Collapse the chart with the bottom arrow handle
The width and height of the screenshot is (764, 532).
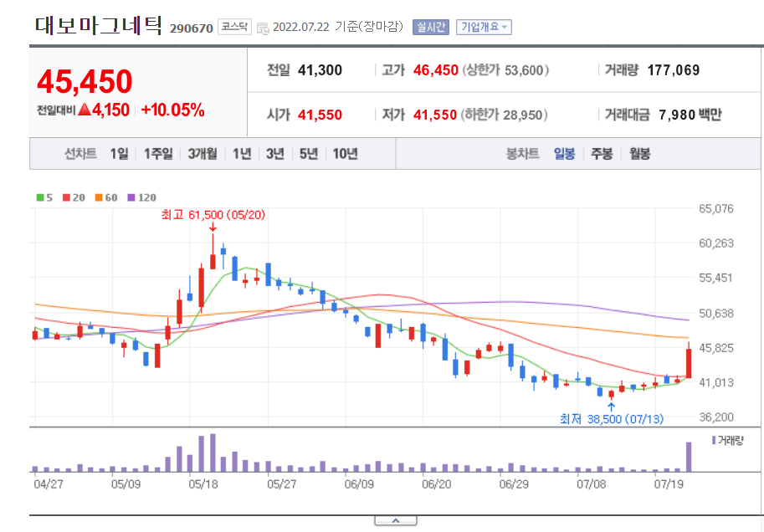[x=396, y=521]
